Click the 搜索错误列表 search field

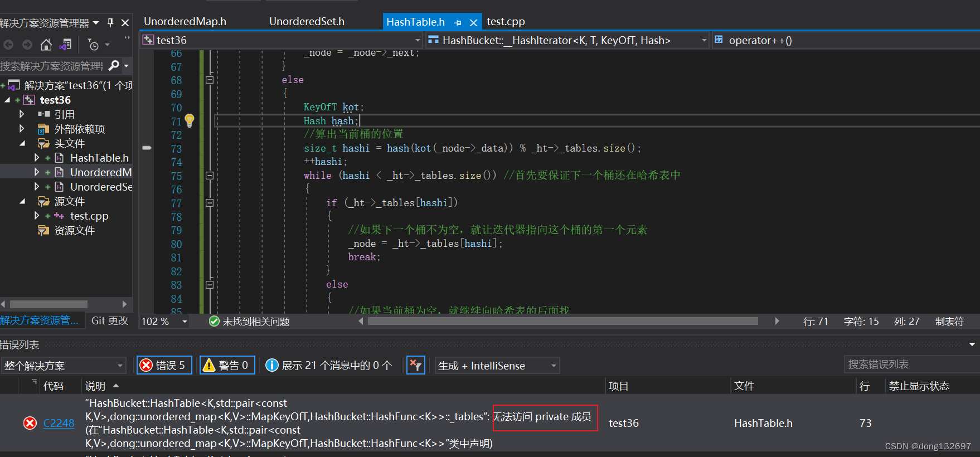(x=911, y=364)
